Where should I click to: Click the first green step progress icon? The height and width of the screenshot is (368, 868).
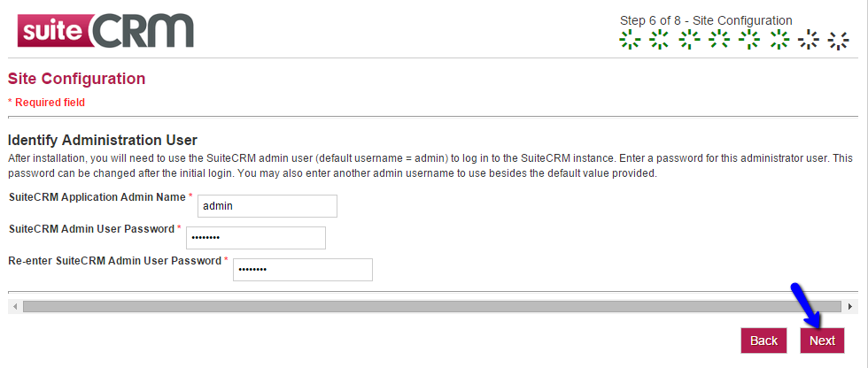[x=630, y=41]
